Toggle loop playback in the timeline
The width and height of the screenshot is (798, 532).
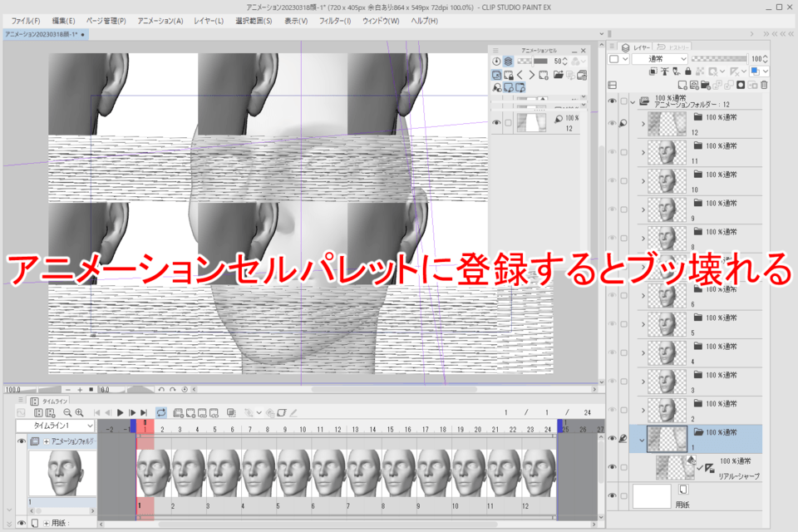[160, 412]
